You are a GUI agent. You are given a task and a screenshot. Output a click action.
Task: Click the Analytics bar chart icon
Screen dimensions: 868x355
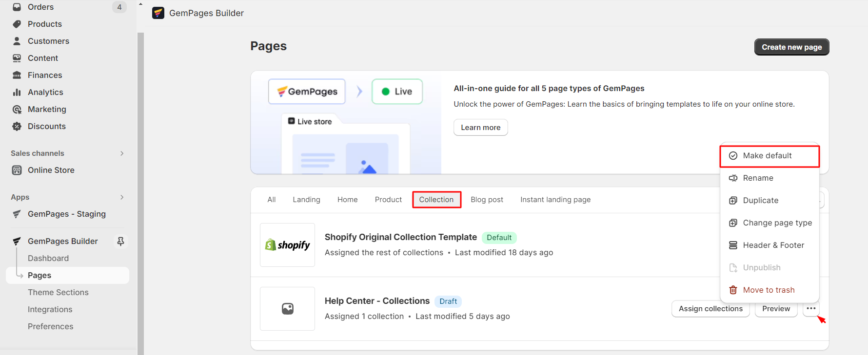click(x=17, y=92)
